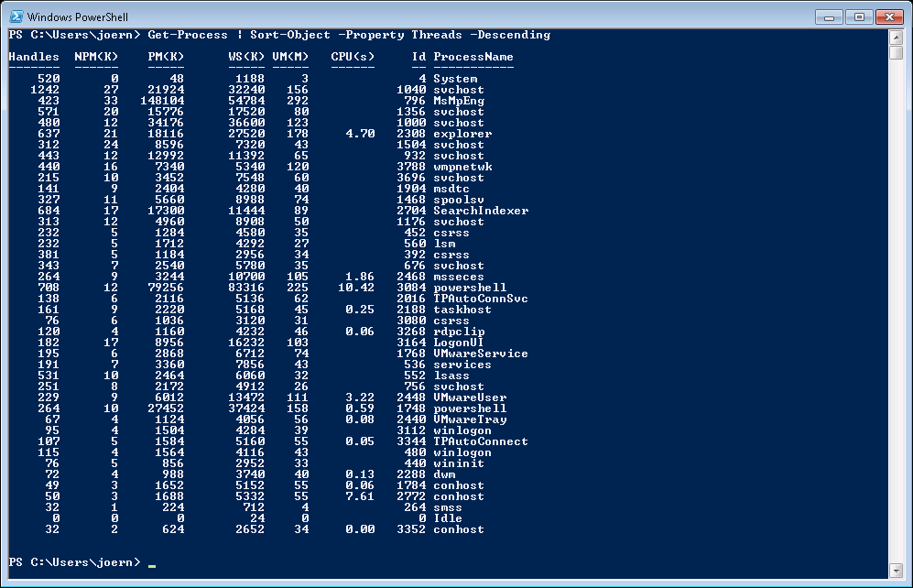913x588 pixels.
Task: Click the rdpclip process name
Action: tap(459, 332)
